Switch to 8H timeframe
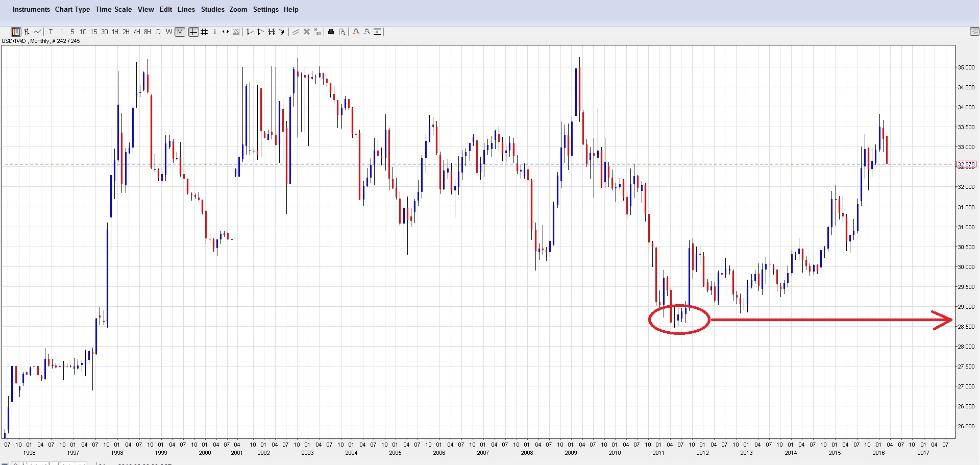 coord(148,32)
